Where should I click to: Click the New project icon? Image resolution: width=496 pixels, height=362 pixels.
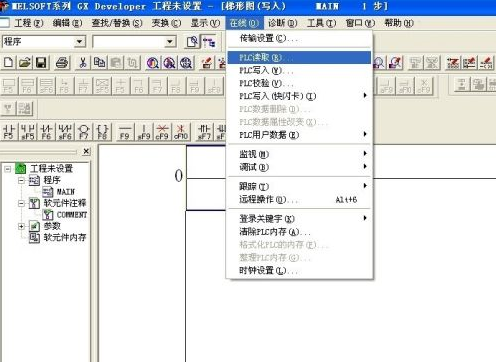pyautogui.click(x=9, y=62)
